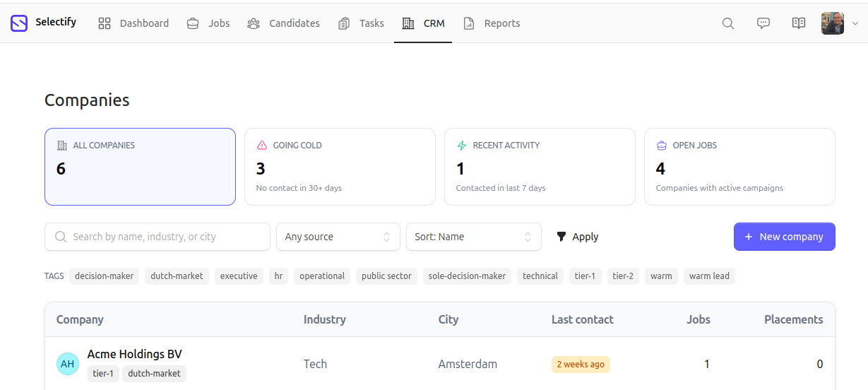Screen dimensions: 868x390
Task: Click the tier-1 tag under Acme Holdings BV
Action: pyautogui.click(x=103, y=374)
